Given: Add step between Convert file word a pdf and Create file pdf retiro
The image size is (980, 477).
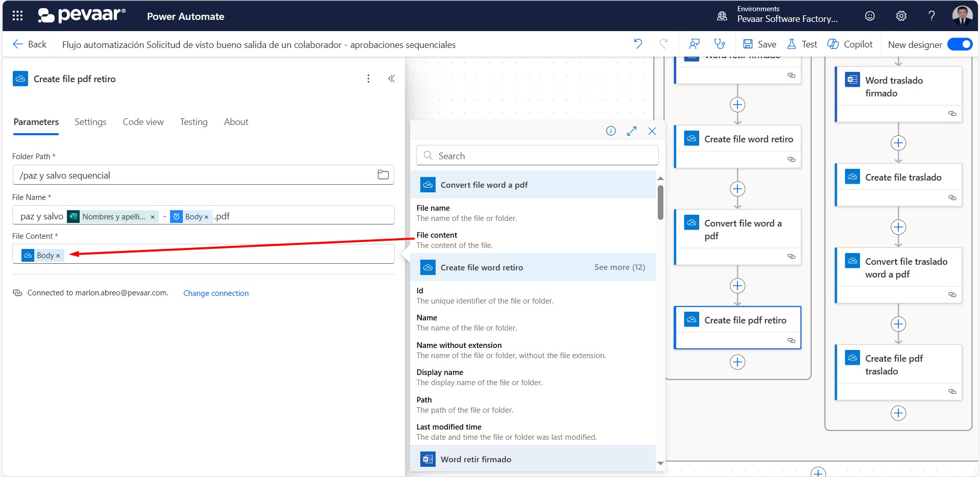Looking at the screenshot, I should pos(737,286).
